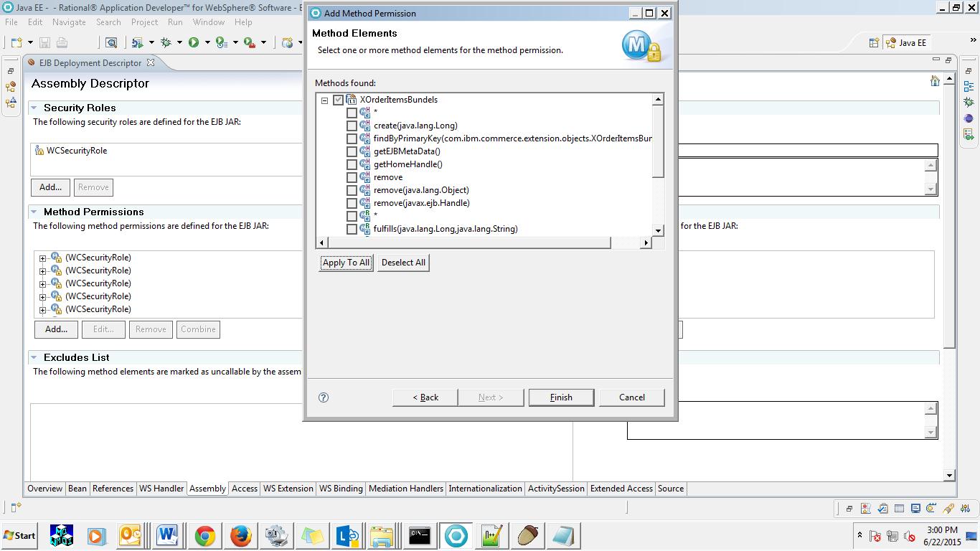This screenshot has width=980, height=551.
Task: Switch to the Source tab
Action: tap(670, 489)
